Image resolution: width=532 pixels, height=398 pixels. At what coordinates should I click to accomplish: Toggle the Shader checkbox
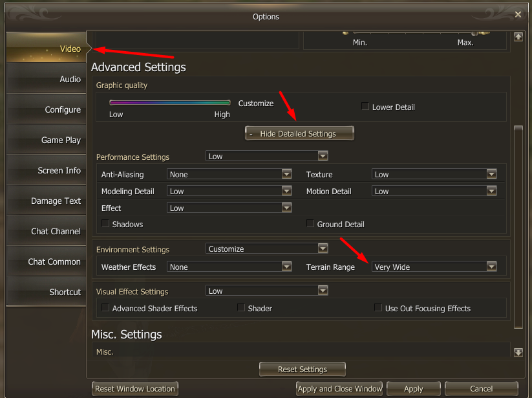pyautogui.click(x=241, y=307)
